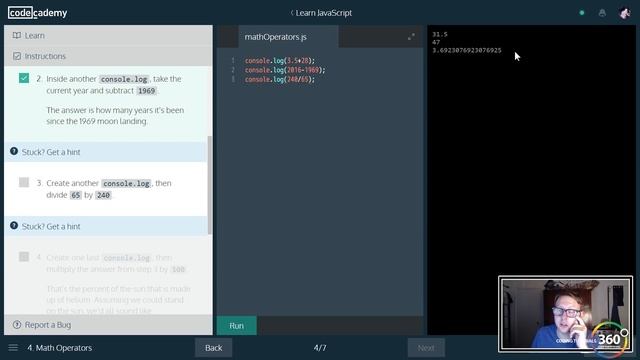Click line number 1 in editor gutter
640x360 pixels.
point(233,60)
